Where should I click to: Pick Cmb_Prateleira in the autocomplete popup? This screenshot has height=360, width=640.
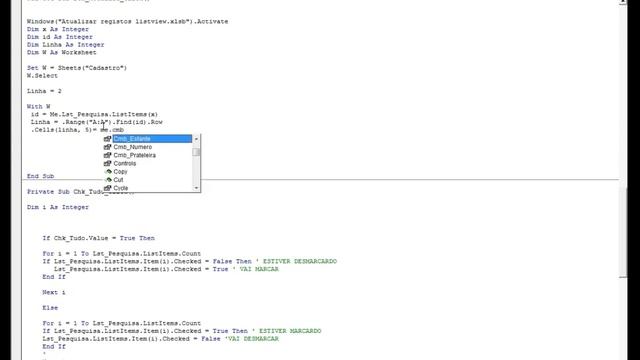(x=134, y=155)
